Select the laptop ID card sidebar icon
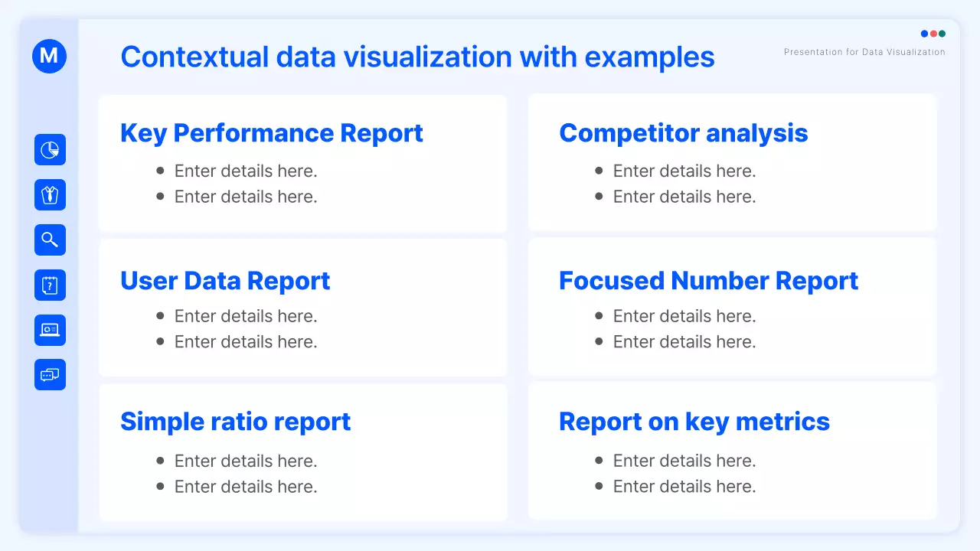Image resolution: width=980 pixels, height=551 pixels. 50,330
